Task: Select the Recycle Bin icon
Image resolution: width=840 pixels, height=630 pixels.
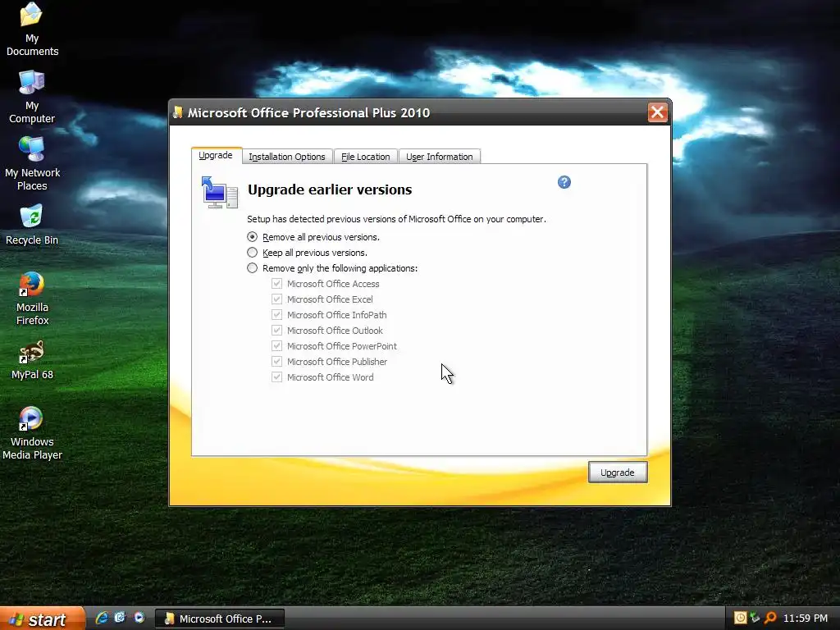Action: (x=32, y=225)
